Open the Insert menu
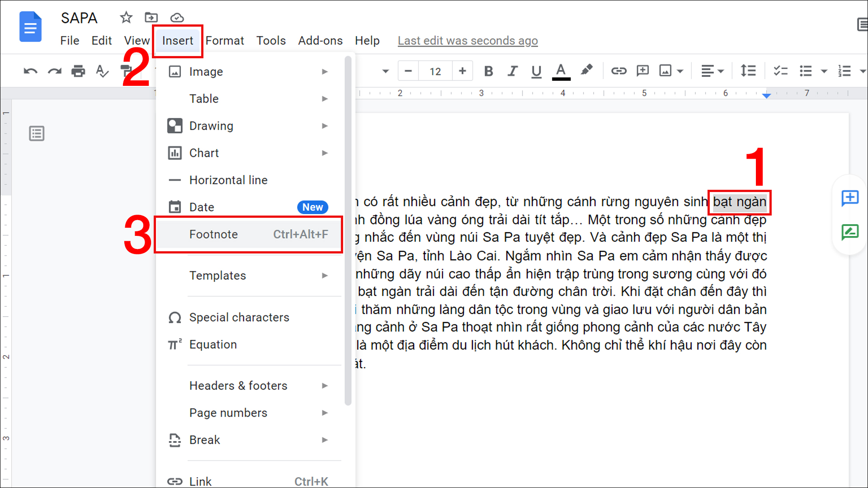Screen dimensions: 868x488 click(x=177, y=40)
